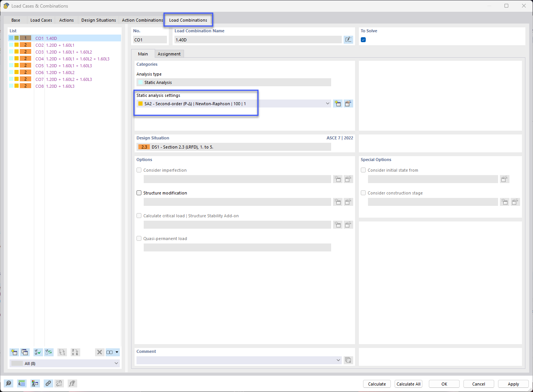Image resolution: width=533 pixels, height=392 pixels.
Task: Enable Consider imperfection checkbox
Action: pyautogui.click(x=139, y=170)
